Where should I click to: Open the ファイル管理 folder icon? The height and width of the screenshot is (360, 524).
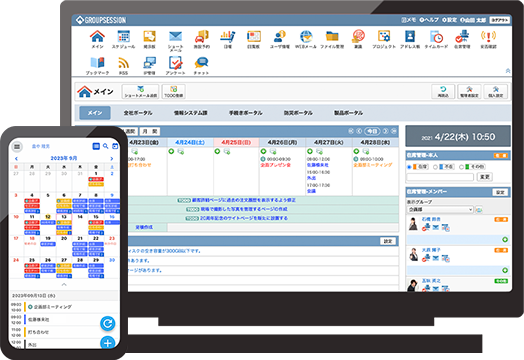(332, 36)
